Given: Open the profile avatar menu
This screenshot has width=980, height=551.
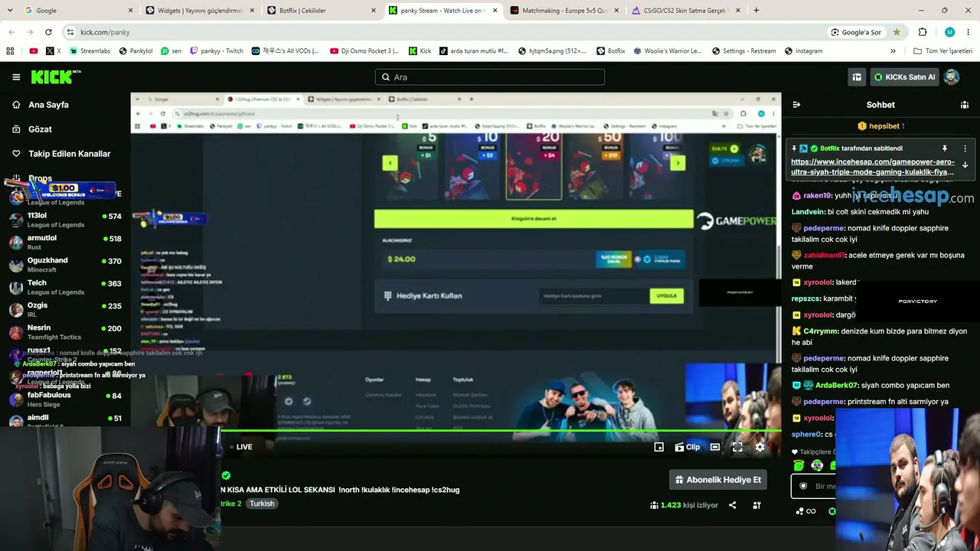Looking at the screenshot, I should coord(952,77).
